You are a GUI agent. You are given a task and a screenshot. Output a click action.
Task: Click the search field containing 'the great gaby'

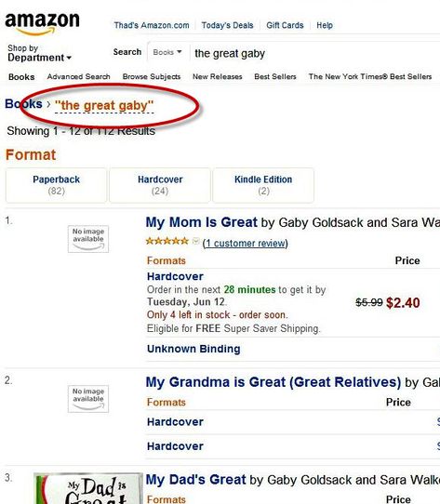tap(315, 53)
